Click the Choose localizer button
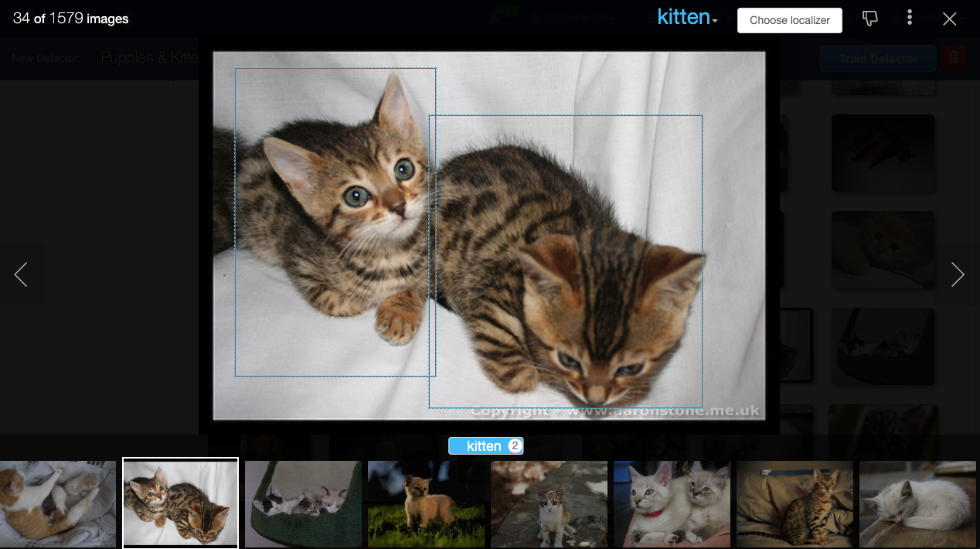This screenshot has width=980, height=549. [789, 20]
